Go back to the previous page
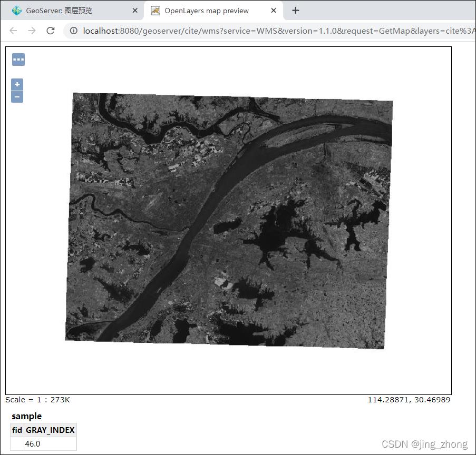This screenshot has width=476, height=455. tap(13, 31)
